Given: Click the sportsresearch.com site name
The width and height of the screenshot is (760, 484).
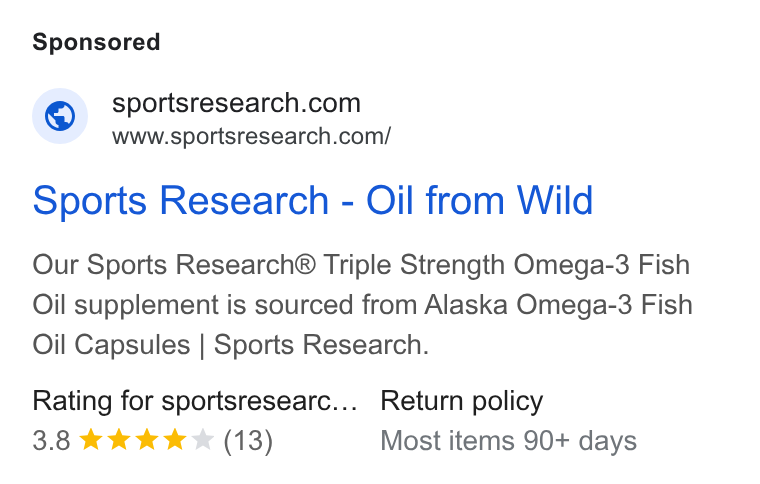Looking at the screenshot, I should pyautogui.click(x=237, y=103).
